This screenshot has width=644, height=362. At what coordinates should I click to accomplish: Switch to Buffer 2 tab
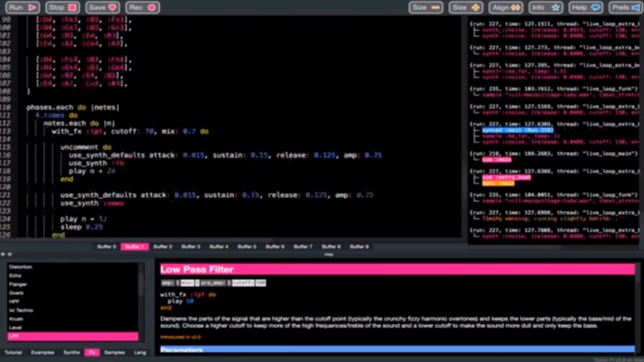coord(163,247)
